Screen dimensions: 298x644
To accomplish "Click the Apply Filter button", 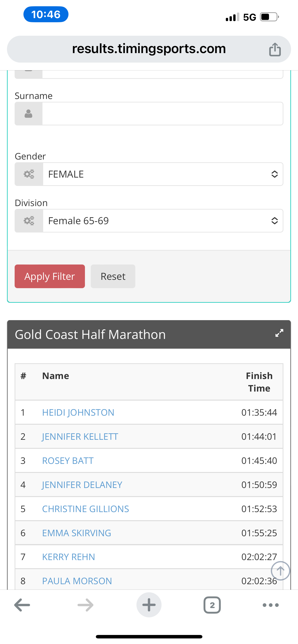I will (50, 276).
